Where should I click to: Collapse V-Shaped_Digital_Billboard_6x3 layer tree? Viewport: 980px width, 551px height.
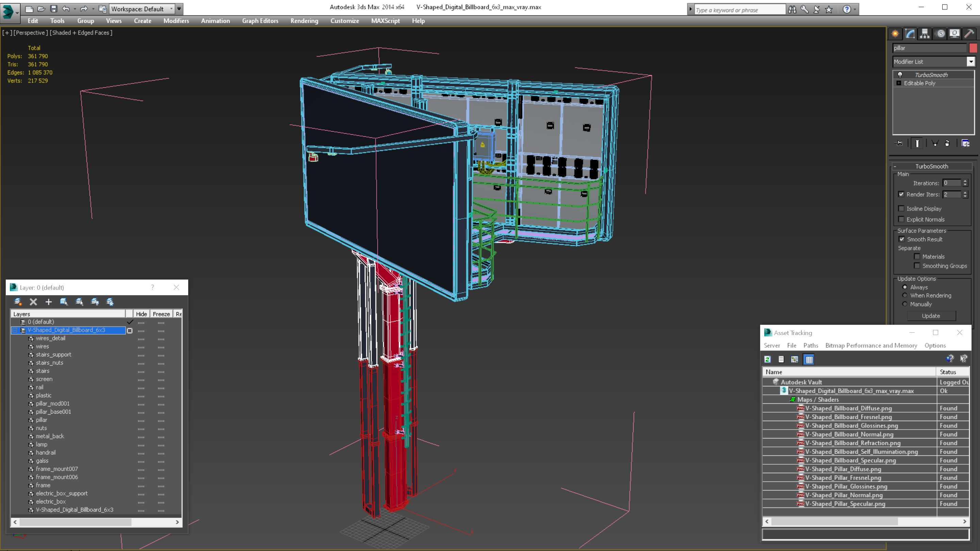[15, 330]
